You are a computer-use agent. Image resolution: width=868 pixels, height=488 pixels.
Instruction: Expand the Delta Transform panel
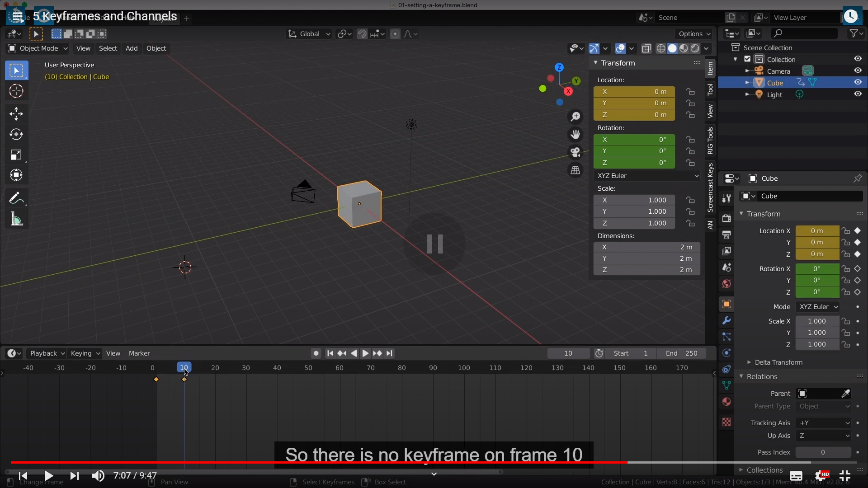click(778, 362)
